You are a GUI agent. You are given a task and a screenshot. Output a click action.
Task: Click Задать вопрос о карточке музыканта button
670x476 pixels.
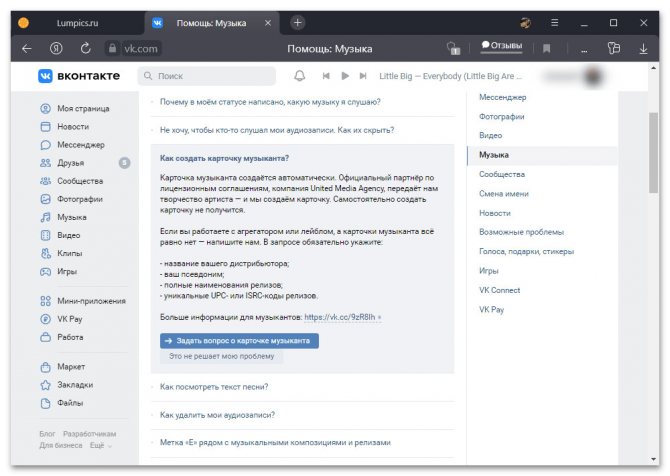click(239, 341)
